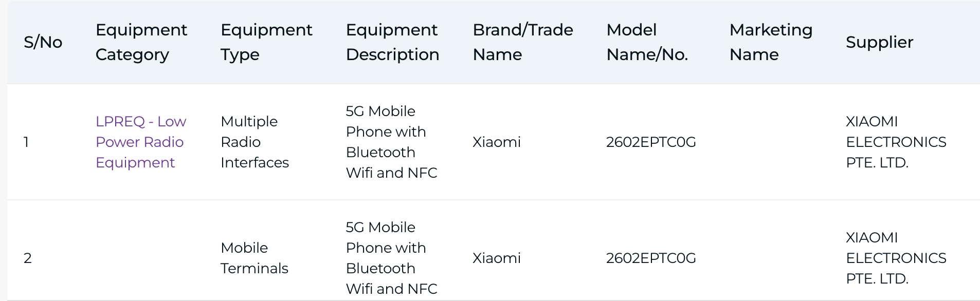
Task: Click the Xiaomi brand cell in row 2
Action: point(497,258)
